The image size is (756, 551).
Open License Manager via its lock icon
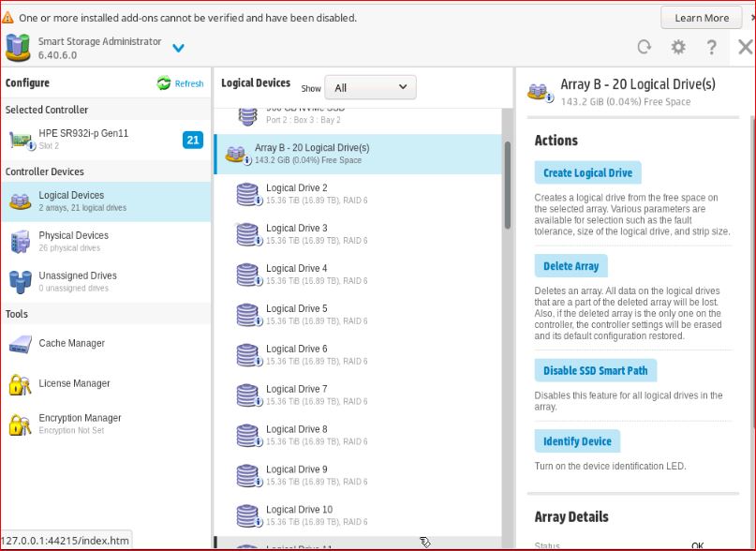[x=21, y=384]
